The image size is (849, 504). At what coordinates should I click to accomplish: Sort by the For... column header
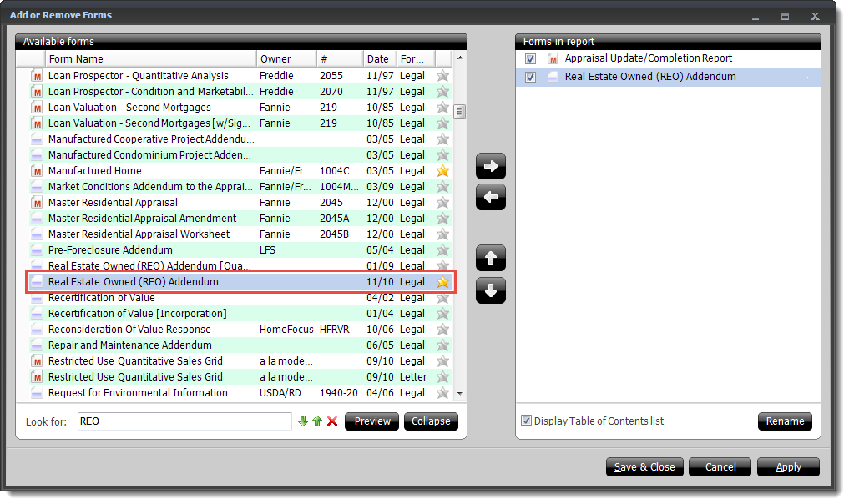point(416,58)
